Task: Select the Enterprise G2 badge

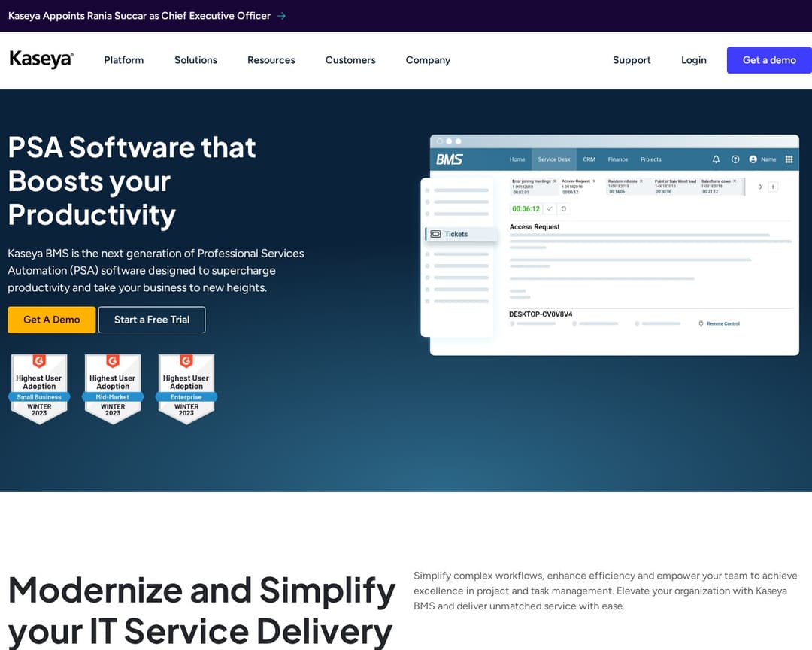Action: [186, 389]
